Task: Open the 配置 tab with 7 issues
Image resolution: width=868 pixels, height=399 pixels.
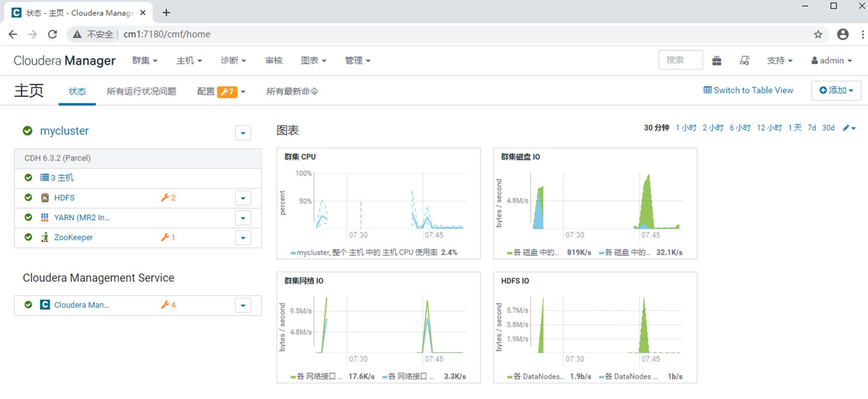Action: click(x=221, y=92)
